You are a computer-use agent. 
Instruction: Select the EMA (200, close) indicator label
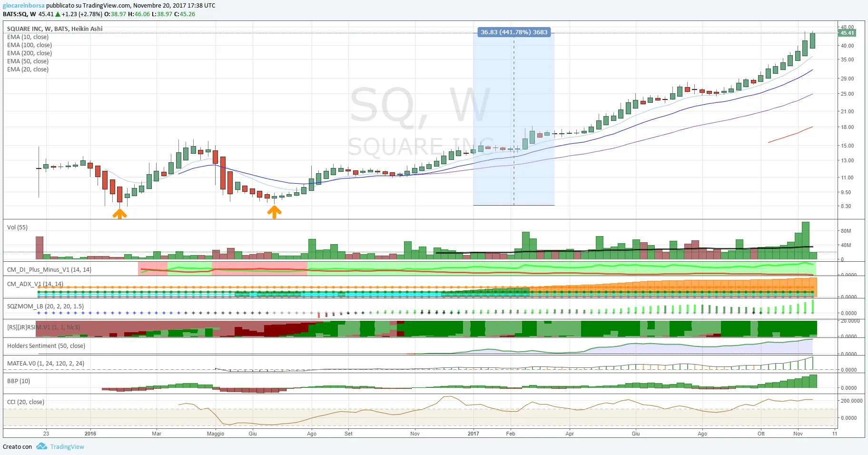[30, 53]
